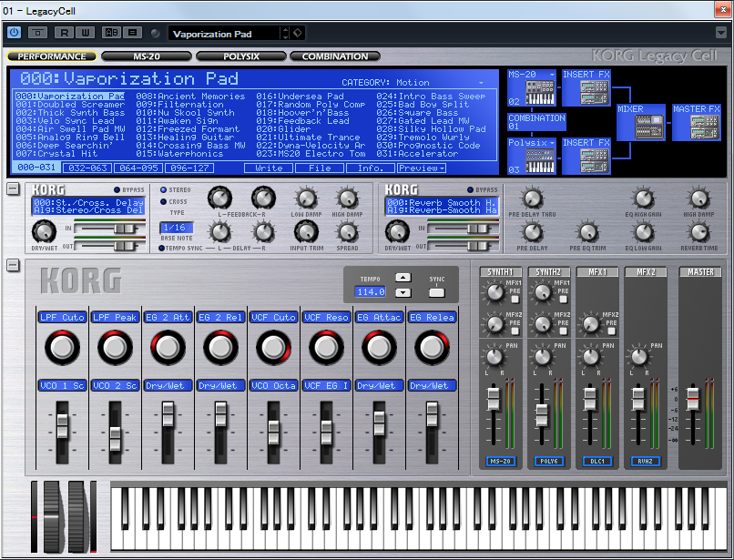Select the STEREO type radio button
This screenshot has height=560, width=734.
coord(163,189)
